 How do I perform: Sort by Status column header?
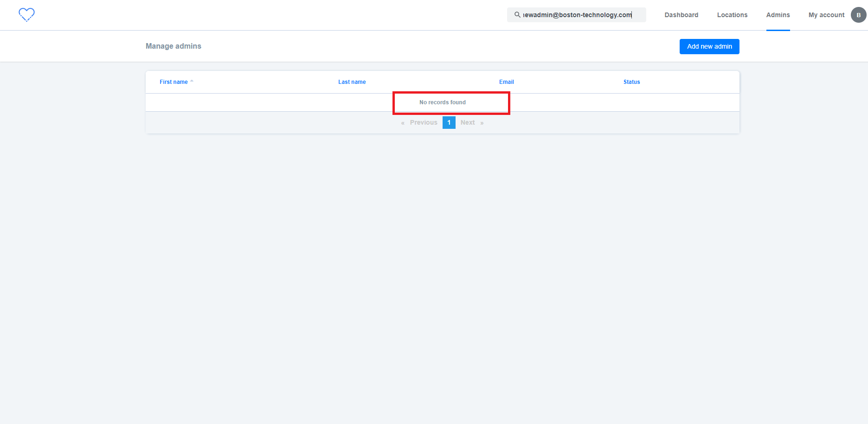pos(631,82)
